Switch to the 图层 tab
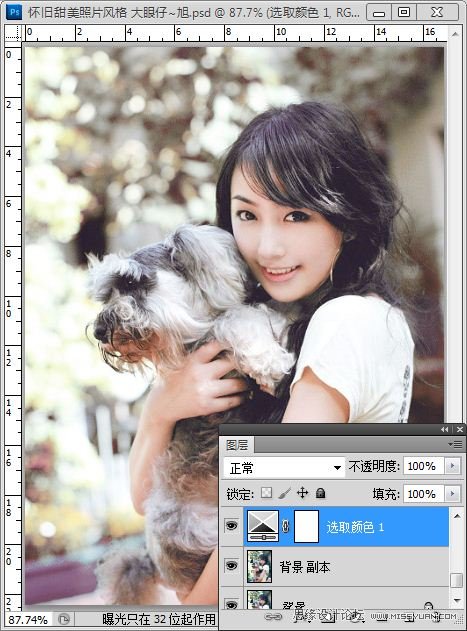467x631 pixels. [237, 445]
